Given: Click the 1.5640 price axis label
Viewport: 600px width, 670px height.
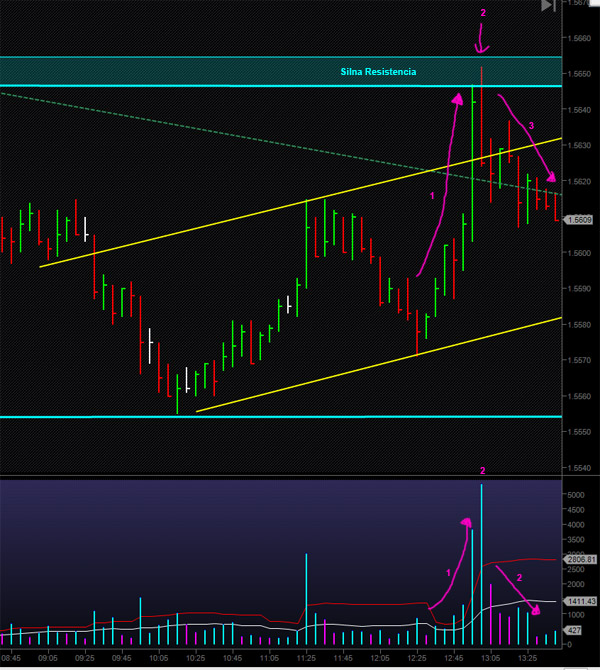Looking at the screenshot, I should 579,110.
